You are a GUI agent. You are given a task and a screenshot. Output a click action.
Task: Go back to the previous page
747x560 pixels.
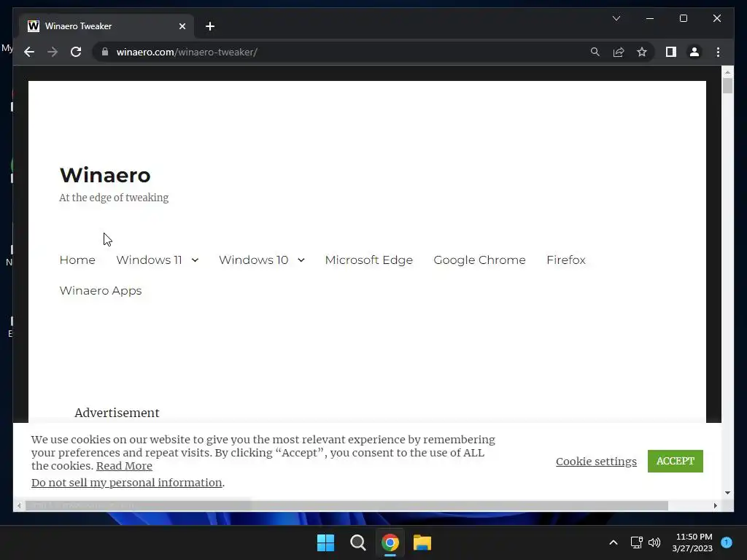coord(29,52)
